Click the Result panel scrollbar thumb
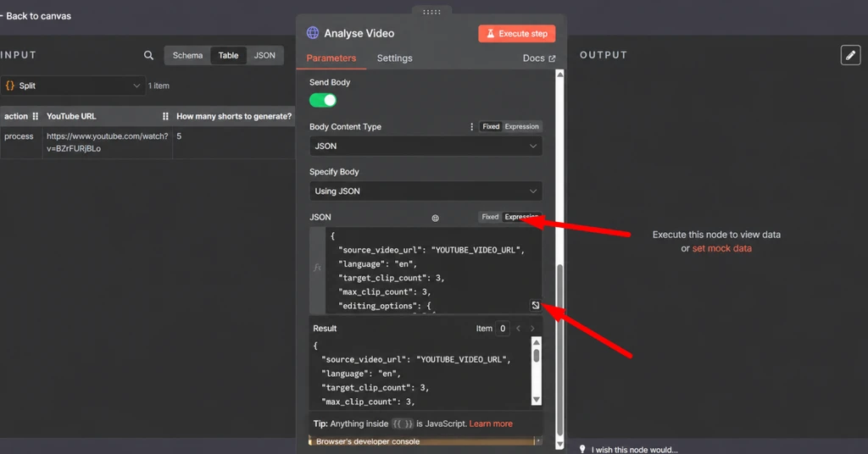This screenshot has height=454, width=868. tap(536, 356)
